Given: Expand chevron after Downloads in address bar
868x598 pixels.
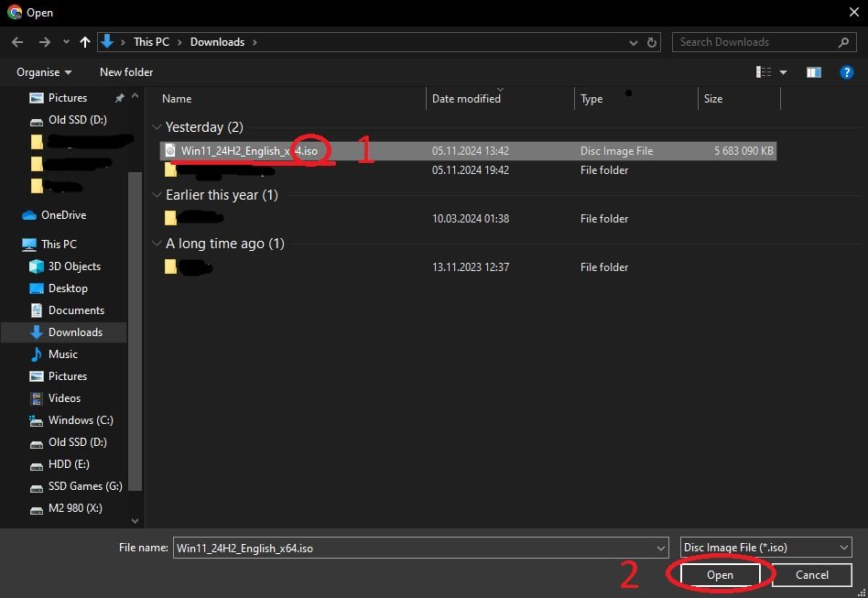Looking at the screenshot, I should click(255, 42).
